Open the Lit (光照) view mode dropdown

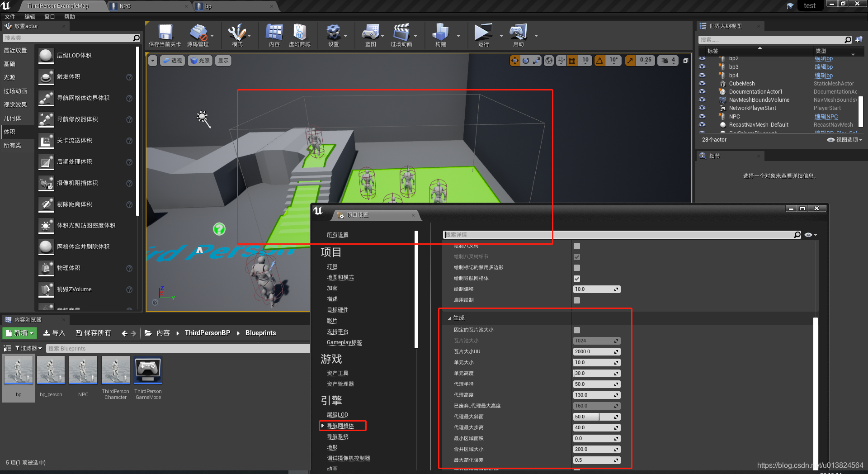pos(200,61)
